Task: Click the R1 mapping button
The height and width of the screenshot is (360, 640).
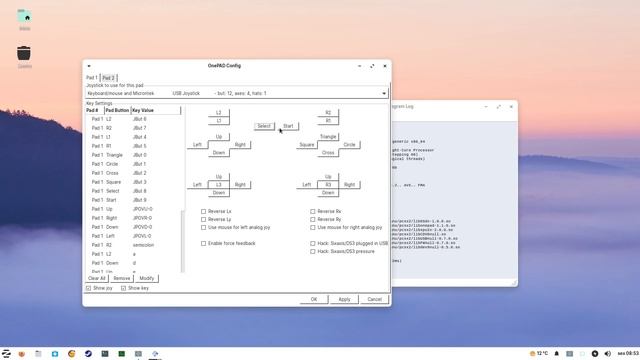Action: [328, 121]
